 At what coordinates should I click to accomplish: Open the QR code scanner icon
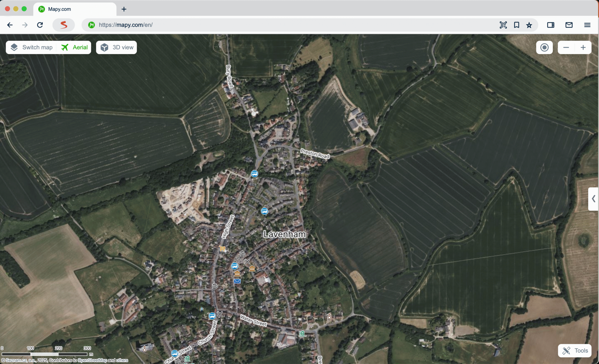point(503,25)
